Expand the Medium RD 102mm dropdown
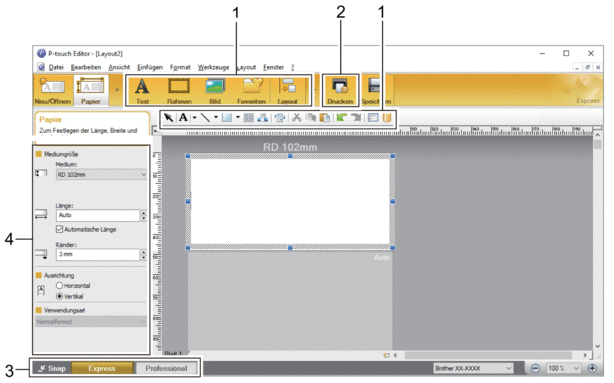 point(101,174)
